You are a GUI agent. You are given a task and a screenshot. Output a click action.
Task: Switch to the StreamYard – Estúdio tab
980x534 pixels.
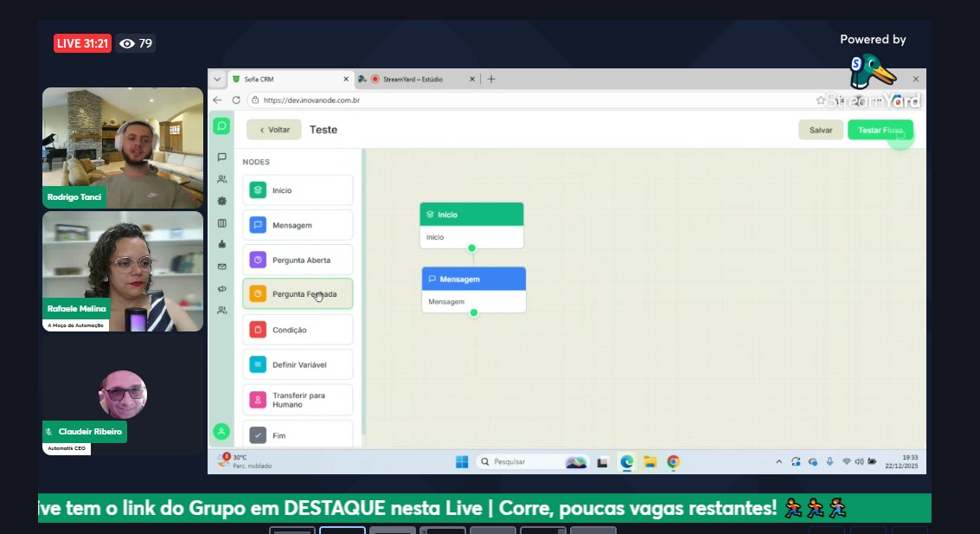point(418,79)
